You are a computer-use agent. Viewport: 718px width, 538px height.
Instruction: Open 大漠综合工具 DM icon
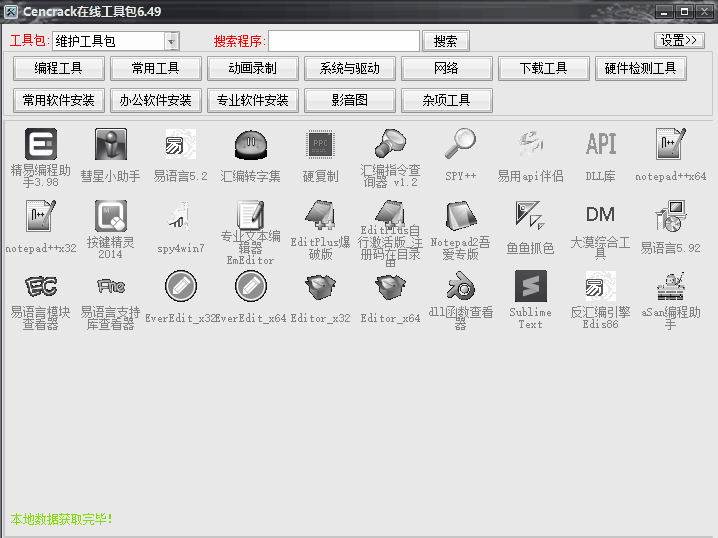(600, 214)
